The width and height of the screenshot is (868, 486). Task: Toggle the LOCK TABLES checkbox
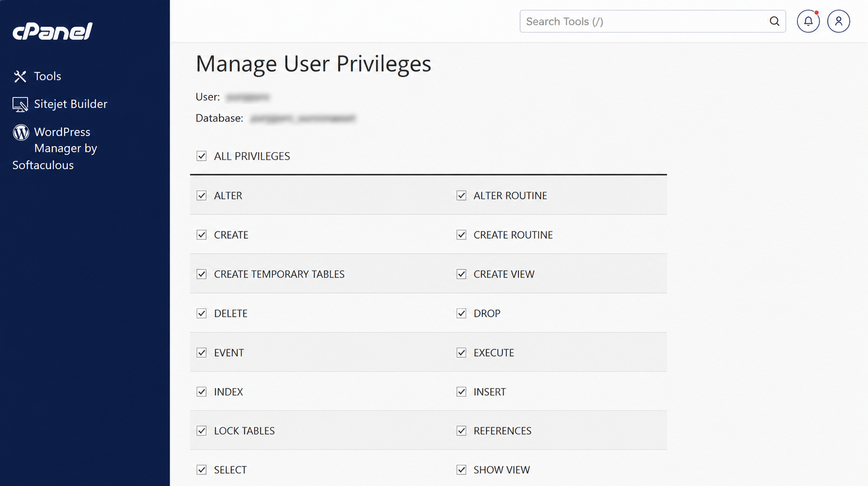pos(201,431)
